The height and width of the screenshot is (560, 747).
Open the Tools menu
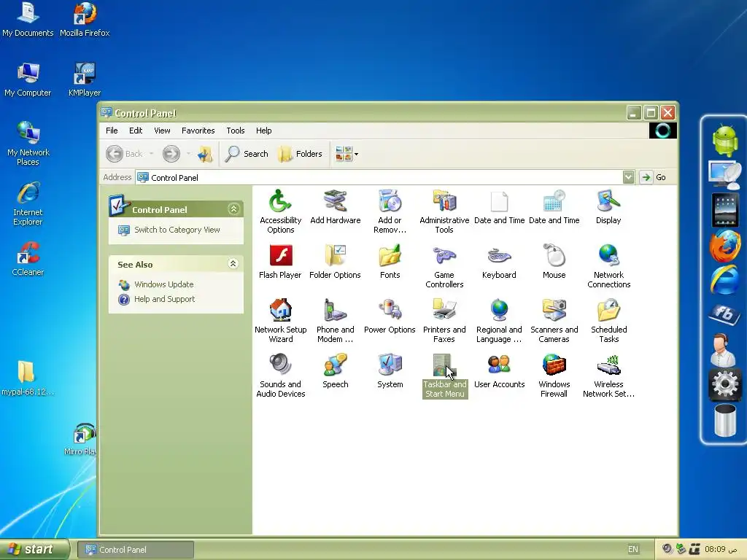click(x=236, y=131)
